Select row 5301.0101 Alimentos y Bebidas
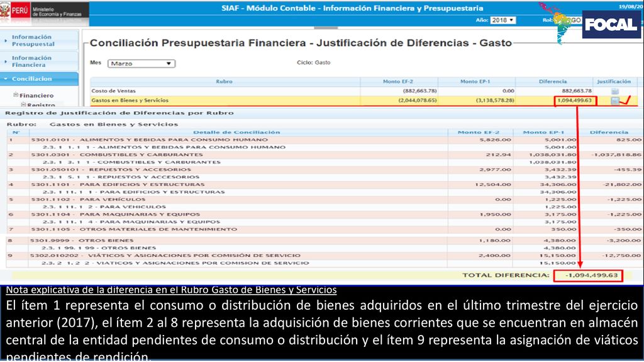The width and height of the screenshot is (644, 362). pyautogui.click(x=324, y=140)
